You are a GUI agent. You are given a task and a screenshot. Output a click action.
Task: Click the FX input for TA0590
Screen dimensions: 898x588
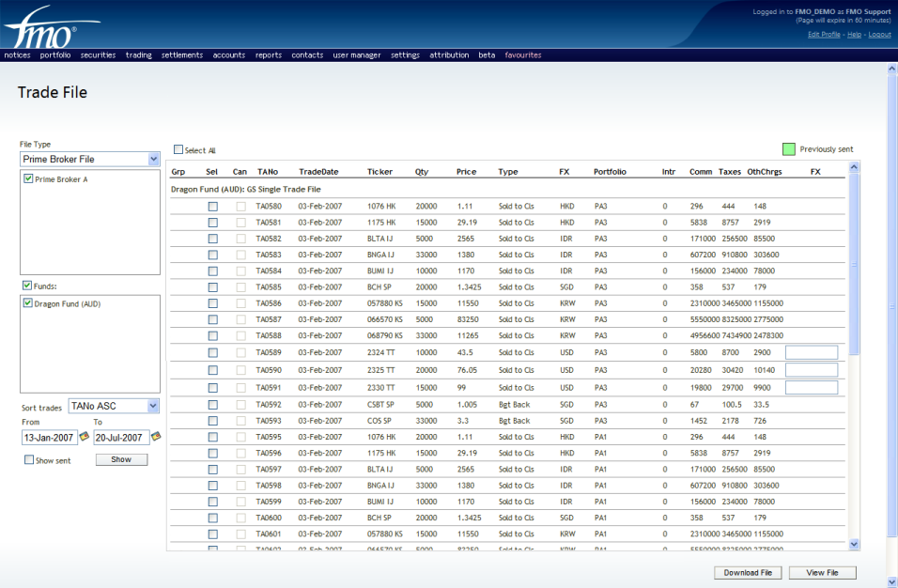pos(812,370)
